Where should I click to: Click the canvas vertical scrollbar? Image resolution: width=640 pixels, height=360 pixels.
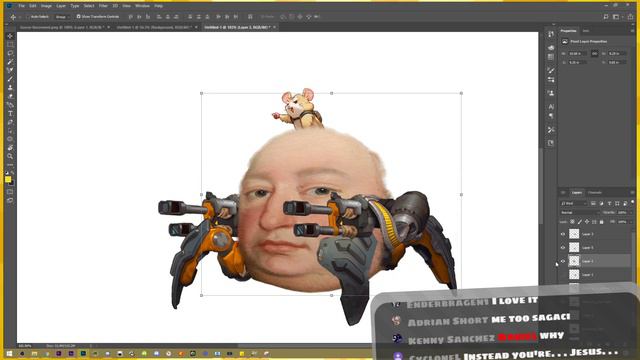[541, 186]
